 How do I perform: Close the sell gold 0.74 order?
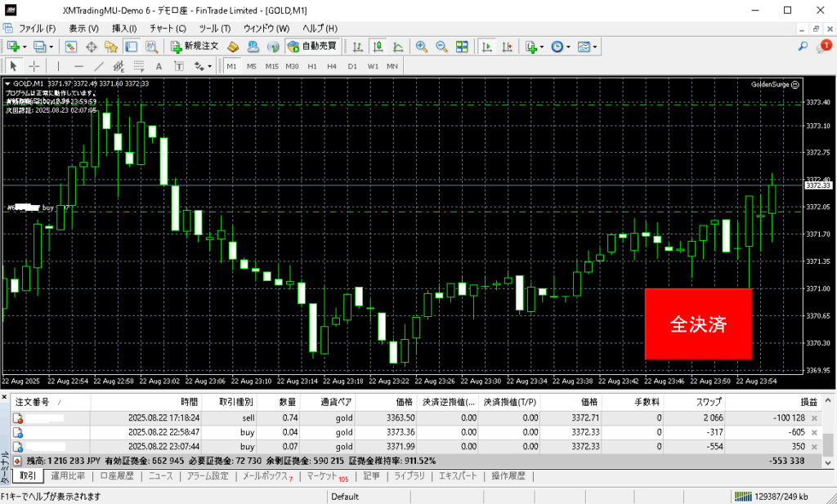pos(814,417)
